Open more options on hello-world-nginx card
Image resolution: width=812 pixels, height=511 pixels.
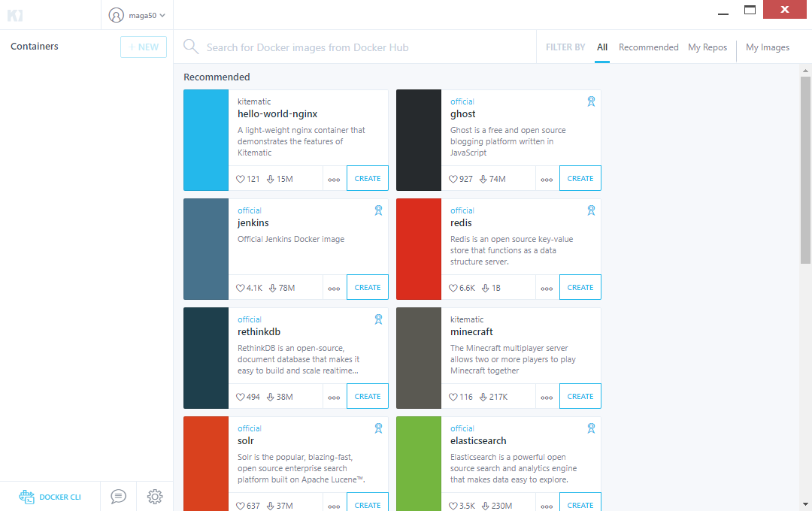coord(334,180)
